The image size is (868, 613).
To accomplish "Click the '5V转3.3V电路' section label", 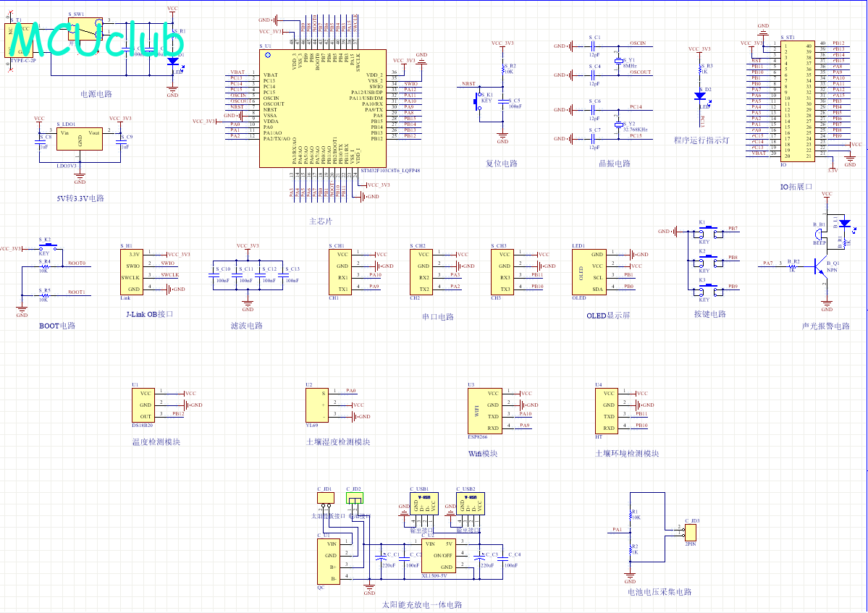I will click(x=80, y=198).
